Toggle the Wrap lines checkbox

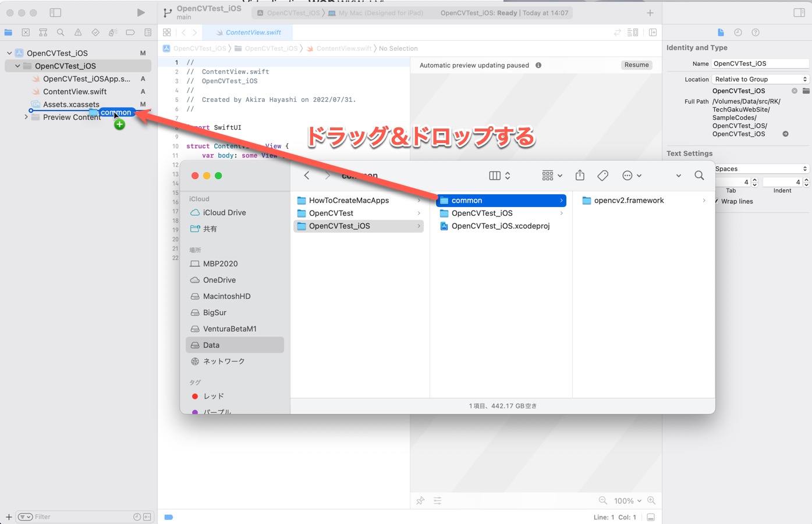[717, 201]
